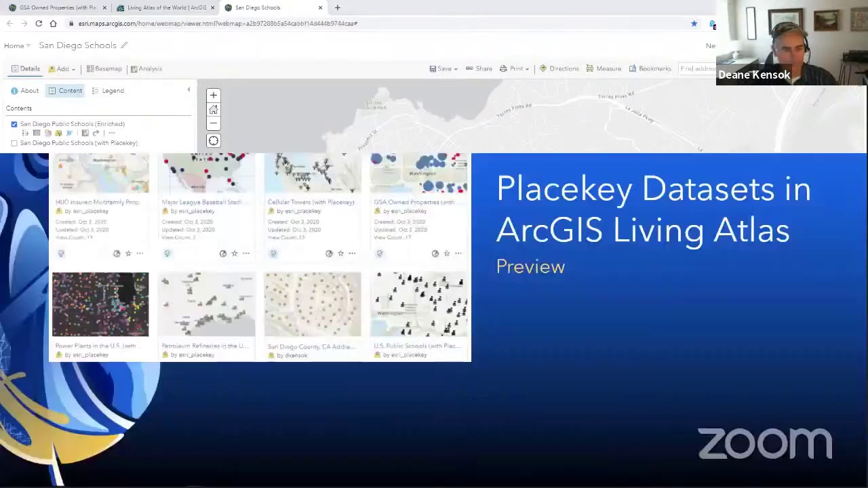Image resolution: width=868 pixels, height=488 pixels.
Task: Open more options for GSA Owned Properties
Action: 458,253
